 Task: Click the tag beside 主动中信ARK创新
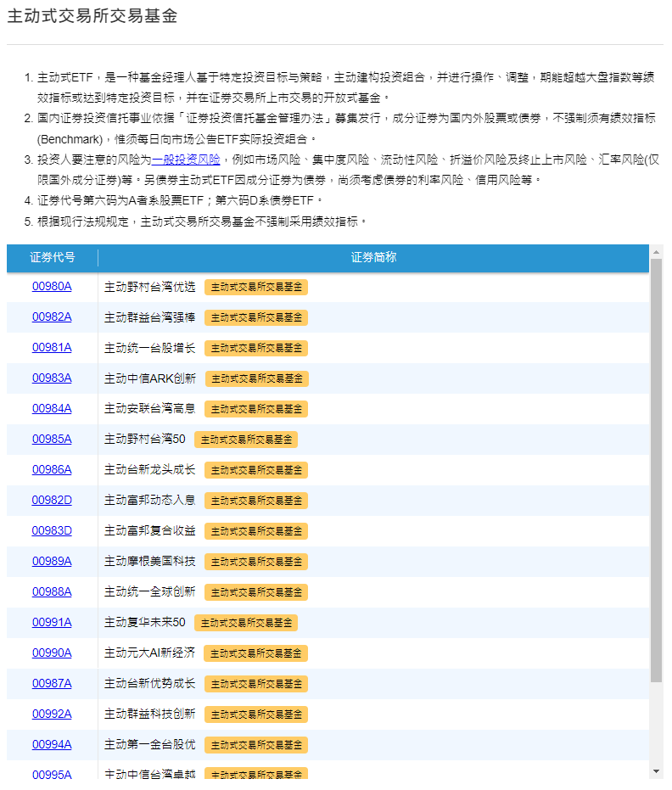click(257, 378)
